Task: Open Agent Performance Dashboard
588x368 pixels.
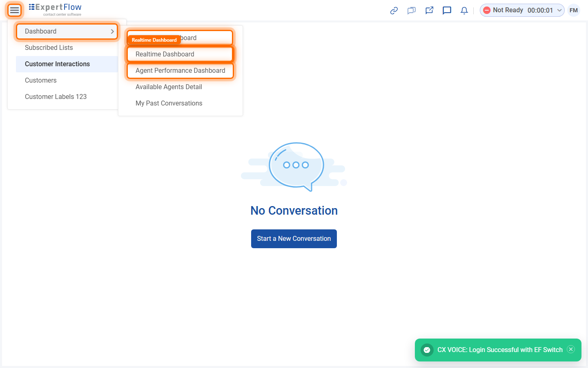Action: pyautogui.click(x=180, y=71)
